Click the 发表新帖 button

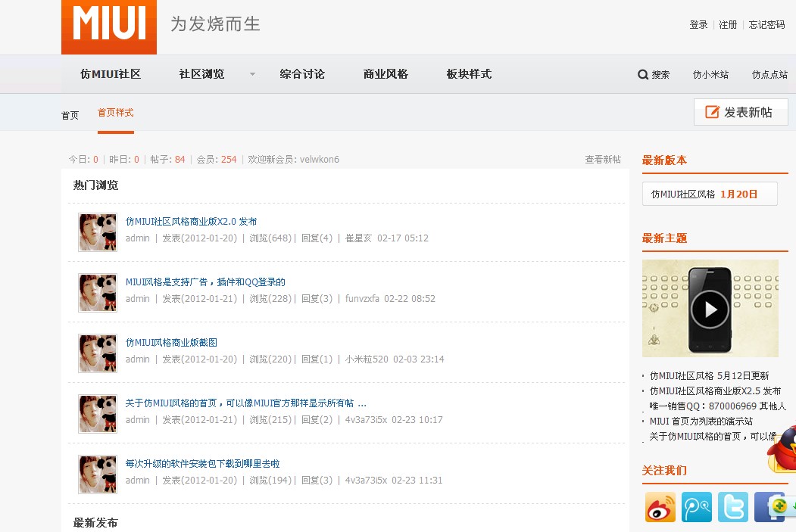741,112
